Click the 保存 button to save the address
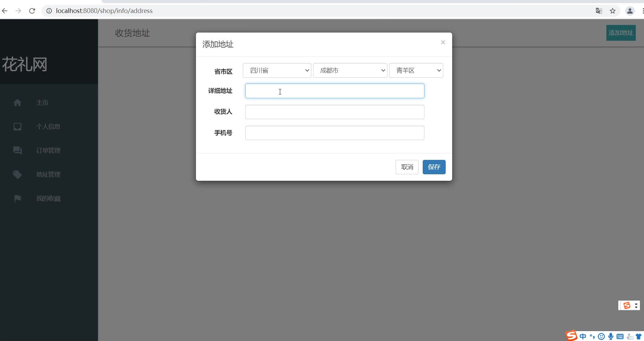Image resolution: width=644 pixels, height=341 pixels. [x=434, y=167]
